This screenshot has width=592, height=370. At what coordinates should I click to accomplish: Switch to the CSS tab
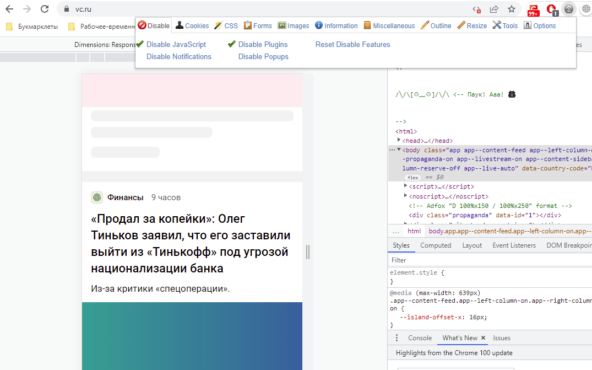[226, 26]
